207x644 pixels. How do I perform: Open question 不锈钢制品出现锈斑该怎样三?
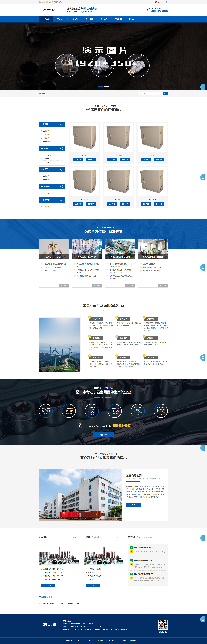pos(143,560)
